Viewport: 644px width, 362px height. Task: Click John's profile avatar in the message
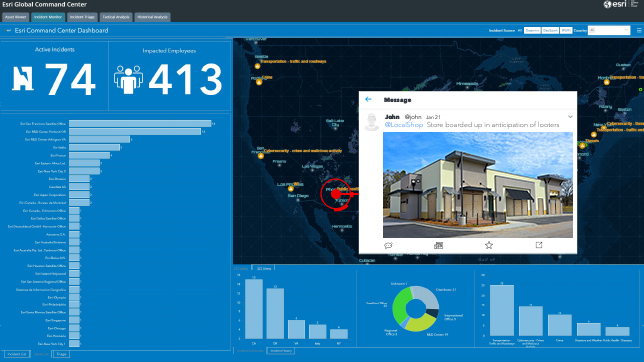(372, 122)
